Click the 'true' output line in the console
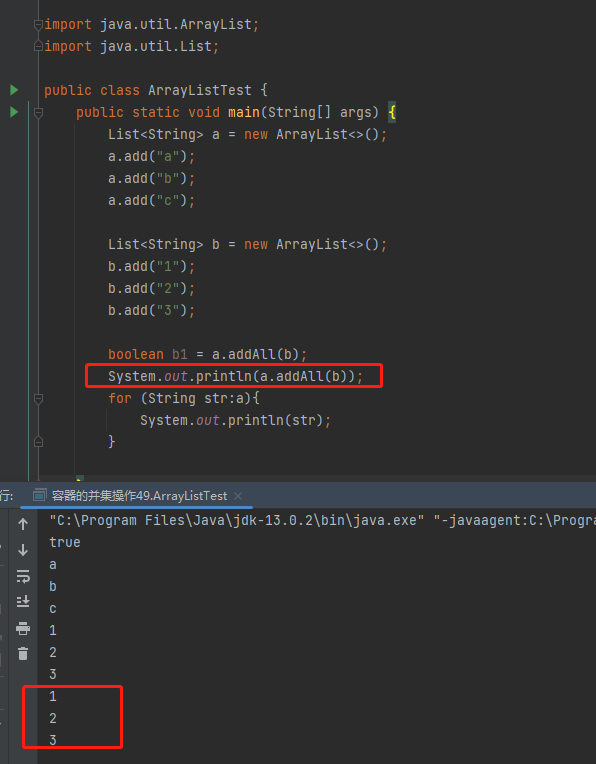596x764 pixels. 65,542
